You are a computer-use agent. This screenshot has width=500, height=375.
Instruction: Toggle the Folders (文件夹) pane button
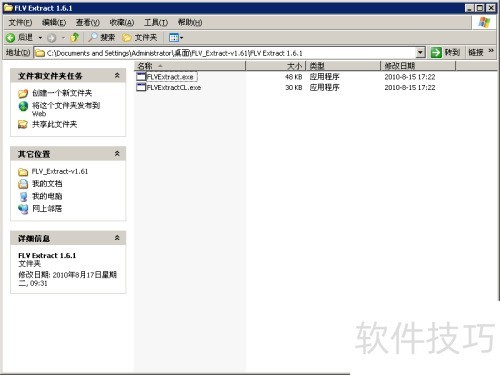click(139, 38)
